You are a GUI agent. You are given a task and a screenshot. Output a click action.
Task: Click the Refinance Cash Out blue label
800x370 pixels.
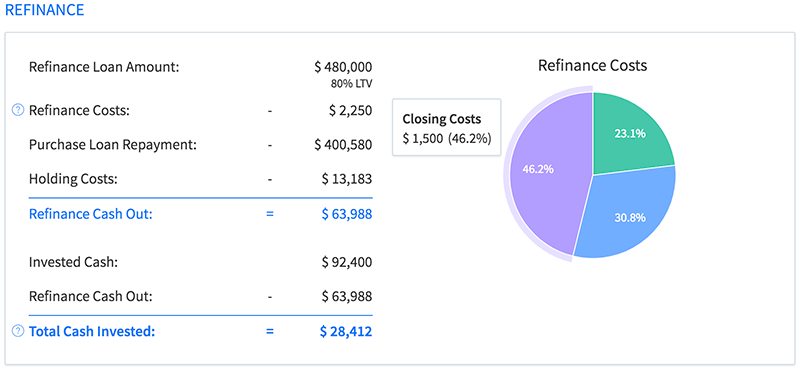click(91, 214)
